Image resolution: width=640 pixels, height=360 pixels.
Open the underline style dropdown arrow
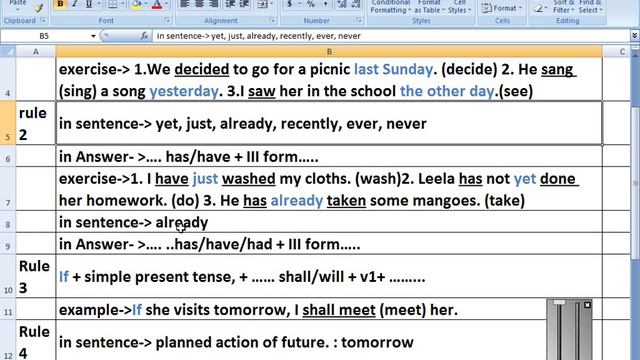(x=98, y=4)
